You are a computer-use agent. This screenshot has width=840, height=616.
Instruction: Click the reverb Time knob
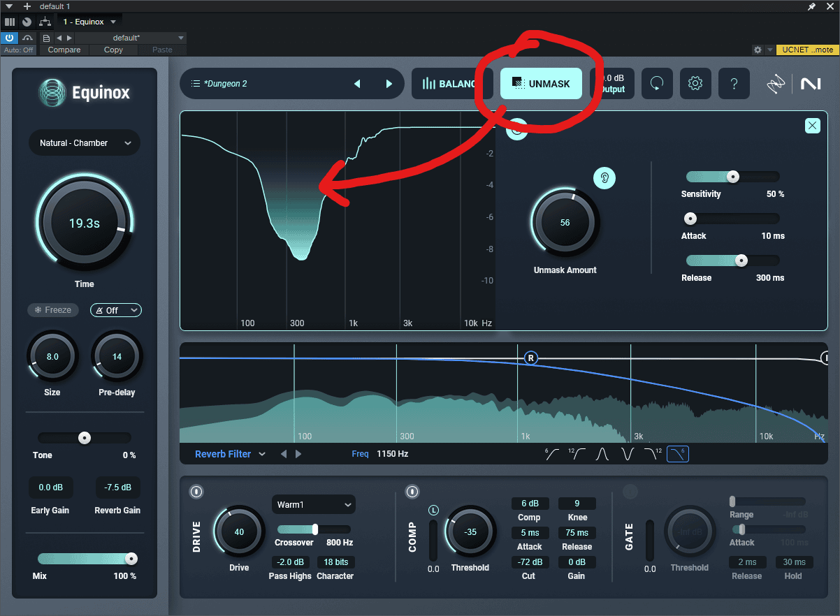[84, 223]
